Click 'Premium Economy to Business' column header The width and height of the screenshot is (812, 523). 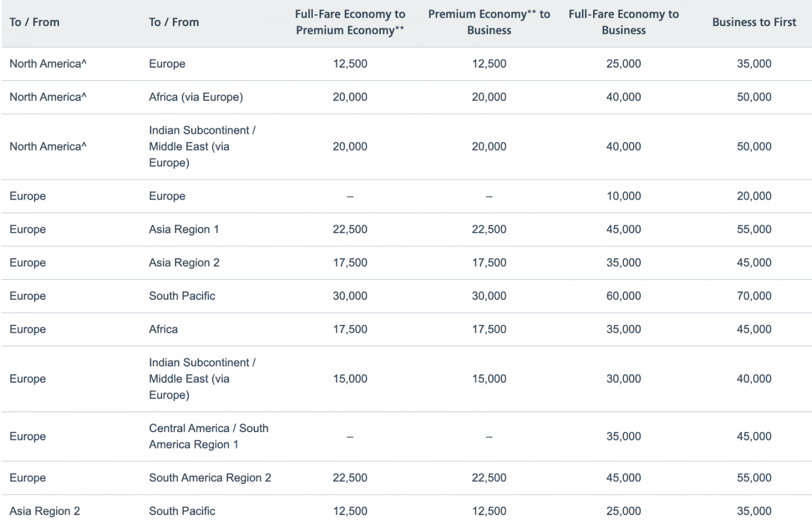[489, 22]
